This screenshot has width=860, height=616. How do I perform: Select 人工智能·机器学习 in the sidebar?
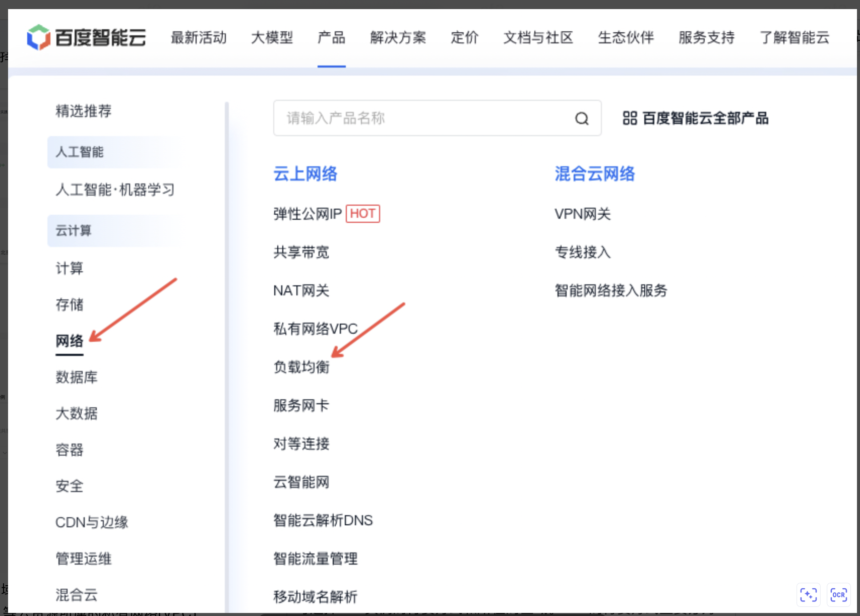tap(115, 190)
